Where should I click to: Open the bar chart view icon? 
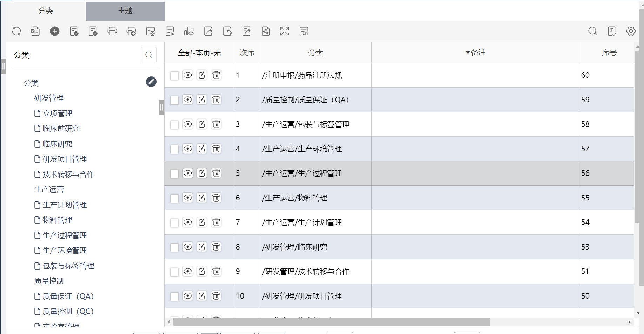point(189,31)
